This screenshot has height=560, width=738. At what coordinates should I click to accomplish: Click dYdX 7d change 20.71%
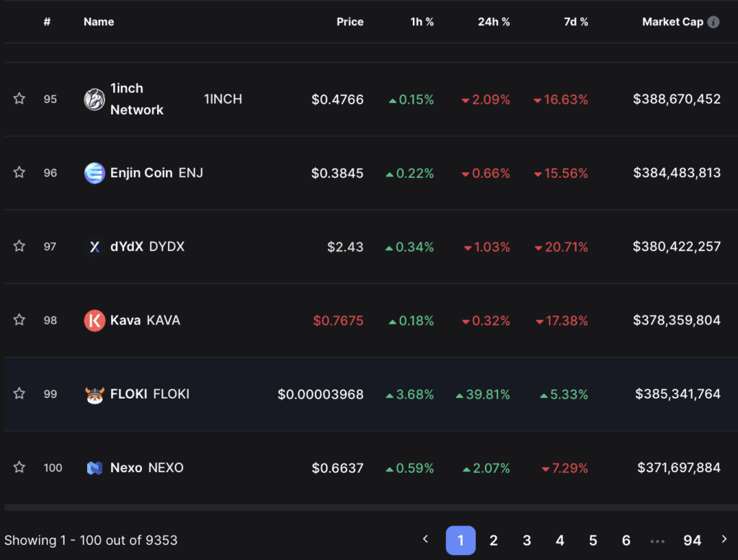tap(561, 246)
